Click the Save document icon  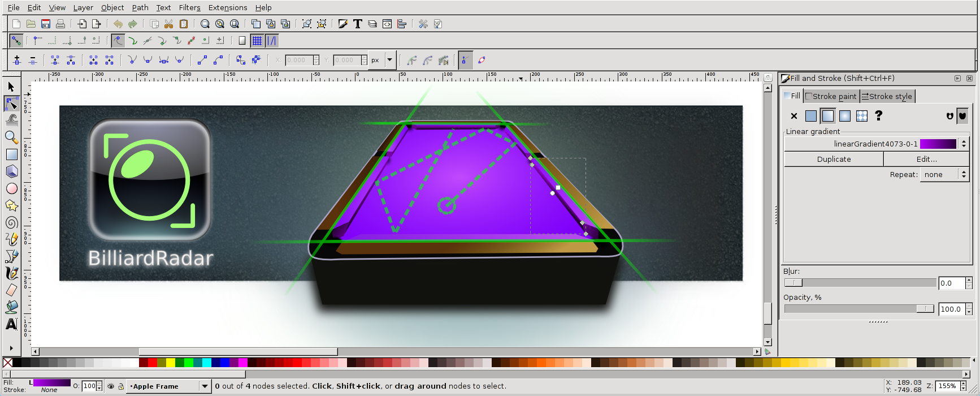(x=46, y=24)
